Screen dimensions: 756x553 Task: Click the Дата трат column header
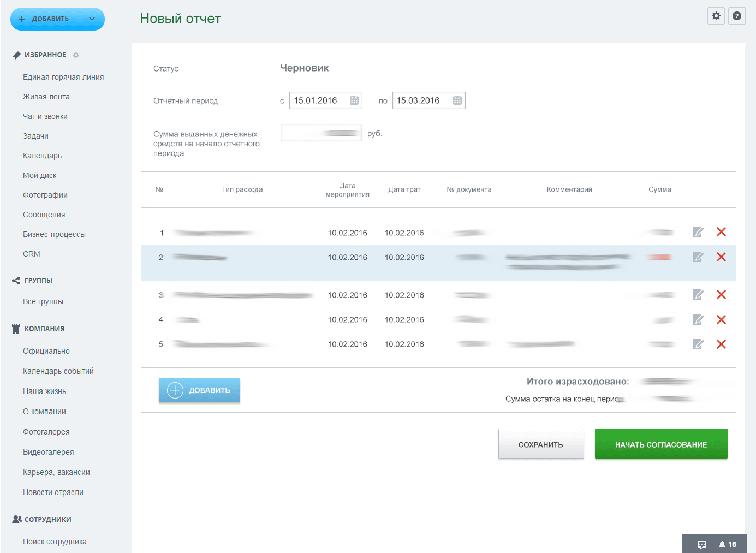(404, 189)
